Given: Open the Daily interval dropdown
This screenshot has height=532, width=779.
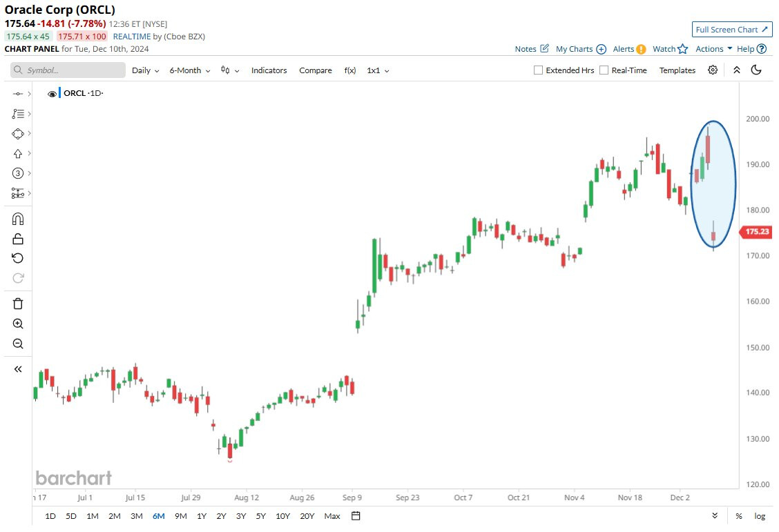Looking at the screenshot, I should click(x=145, y=70).
